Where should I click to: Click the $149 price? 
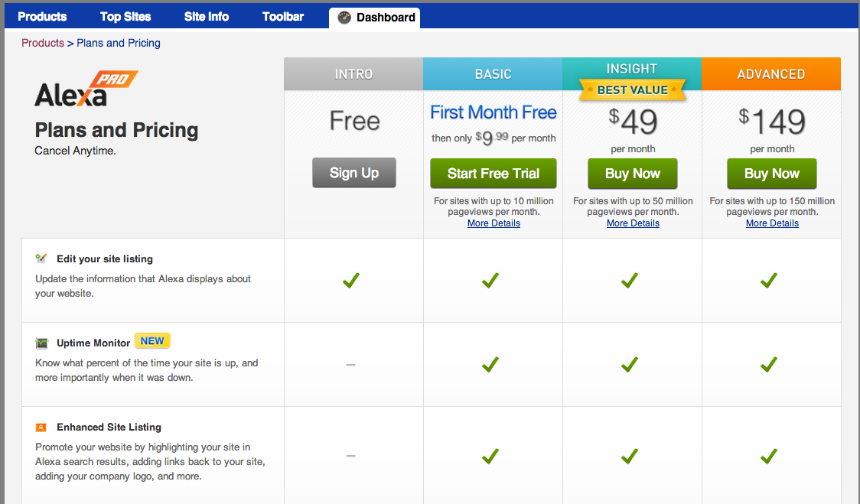point(772,121)
